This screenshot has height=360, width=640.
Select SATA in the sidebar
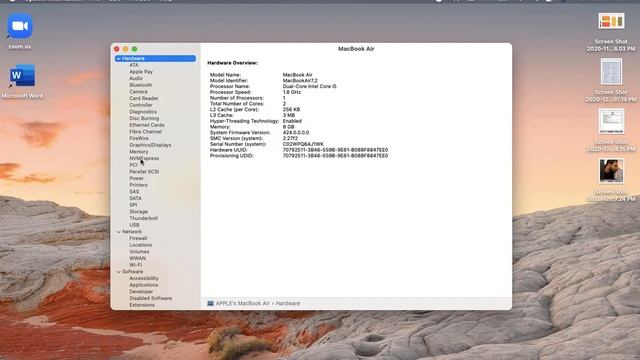[x=136, y=198]
